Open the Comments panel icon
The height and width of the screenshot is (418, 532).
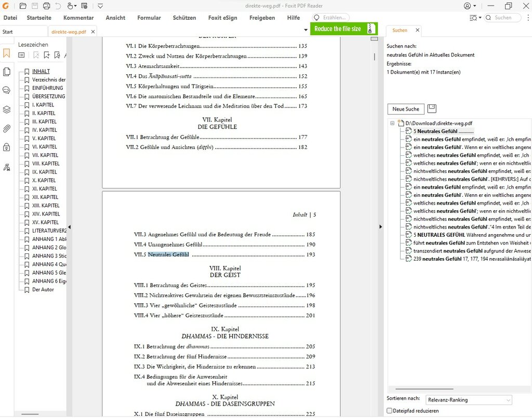tap(6, 90)
